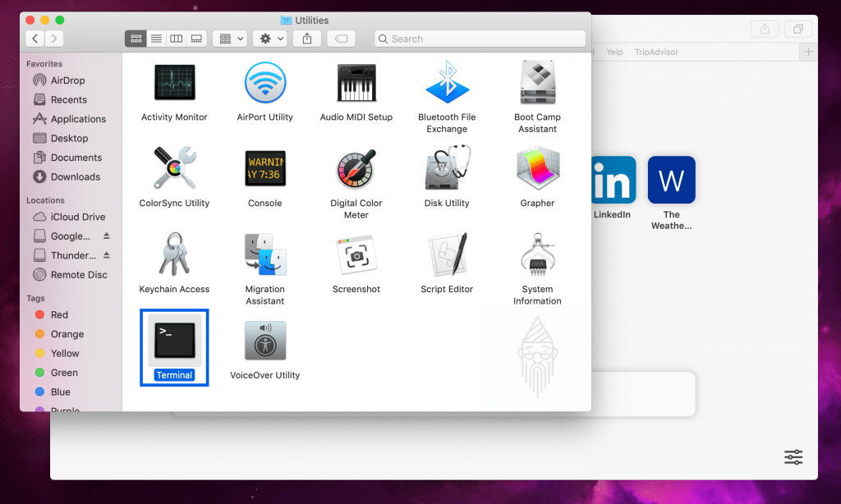Open AirPort Utility icon
The width and height of the screenshot is (841, 504).
pos(265,83)
